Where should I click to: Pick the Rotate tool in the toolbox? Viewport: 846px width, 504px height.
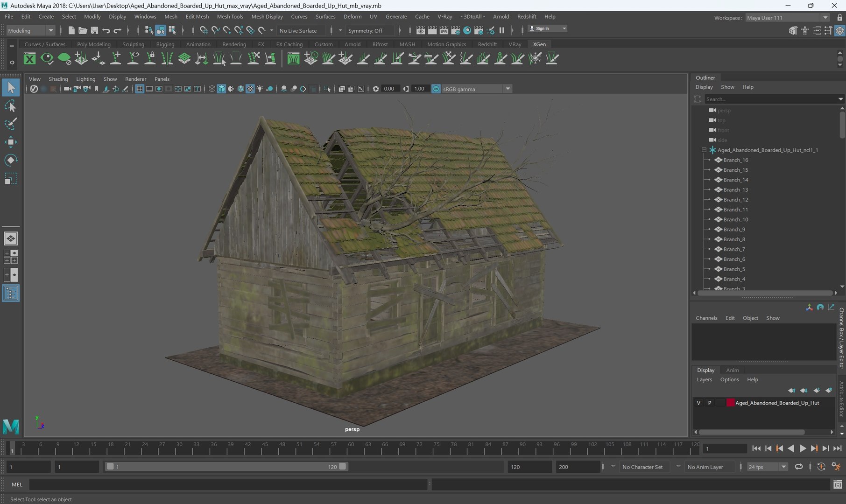point(11,161)
